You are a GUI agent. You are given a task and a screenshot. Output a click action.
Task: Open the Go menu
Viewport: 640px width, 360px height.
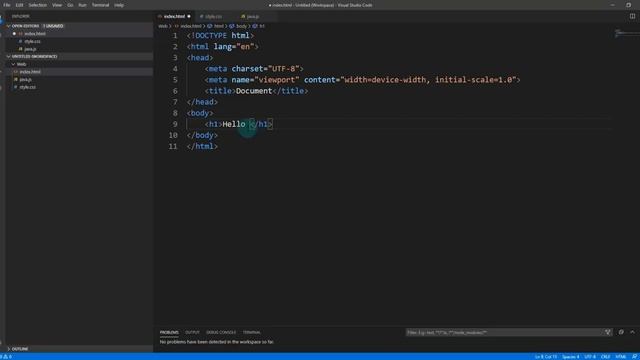pyautogui.click(x=70, y=5)
